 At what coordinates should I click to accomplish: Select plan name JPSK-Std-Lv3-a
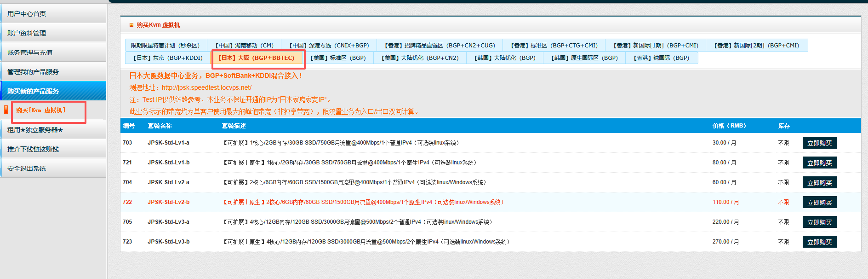pos(168,222)
